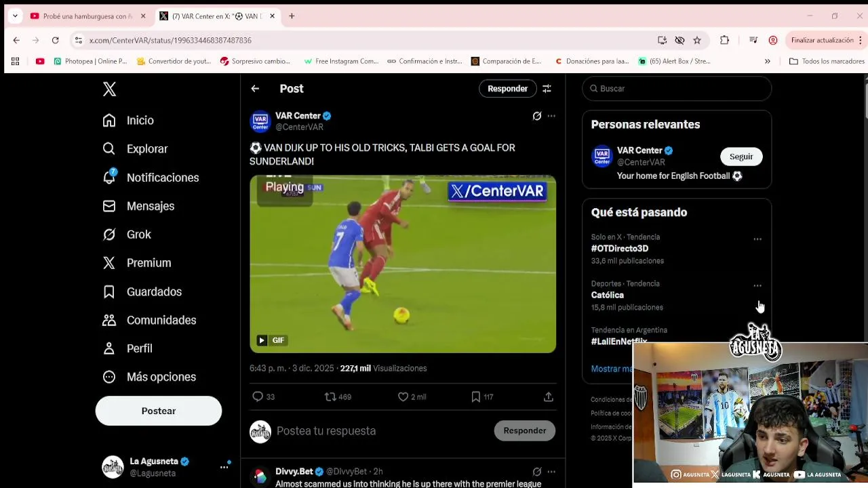
Task: Open Chrome profile avatar icon
Action: 773,40
